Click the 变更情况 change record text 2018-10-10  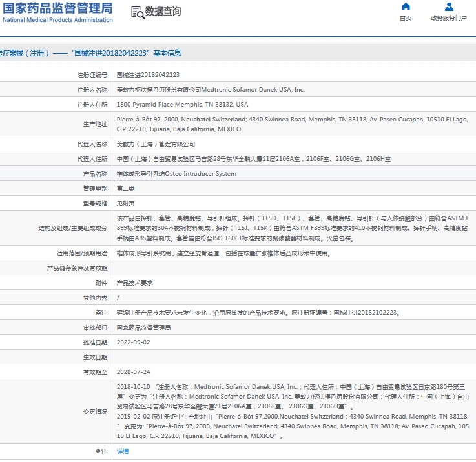(293, 397)
